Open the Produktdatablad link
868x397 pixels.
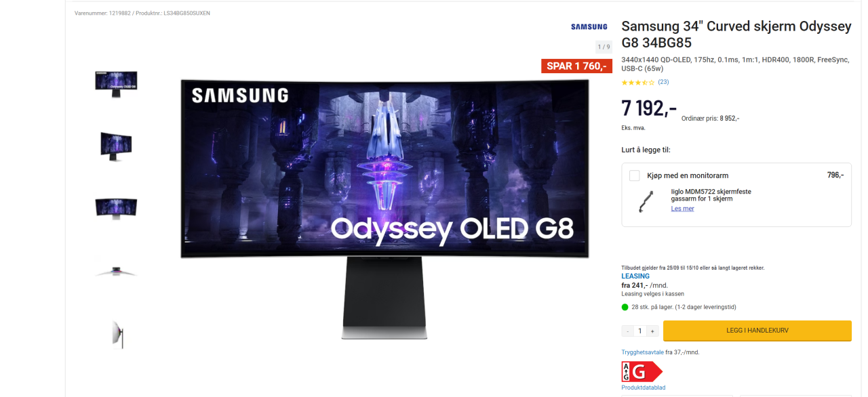point(644,388)
